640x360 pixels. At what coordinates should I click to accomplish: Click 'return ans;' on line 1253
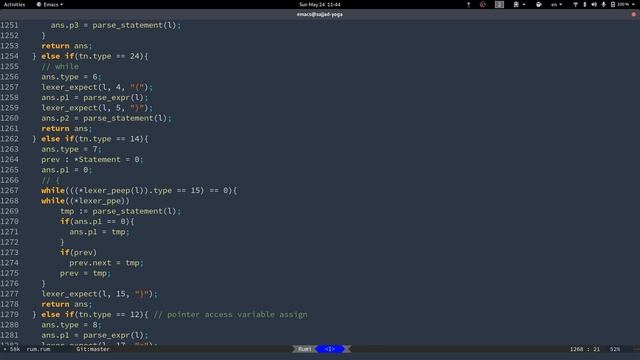pos(67,46)
